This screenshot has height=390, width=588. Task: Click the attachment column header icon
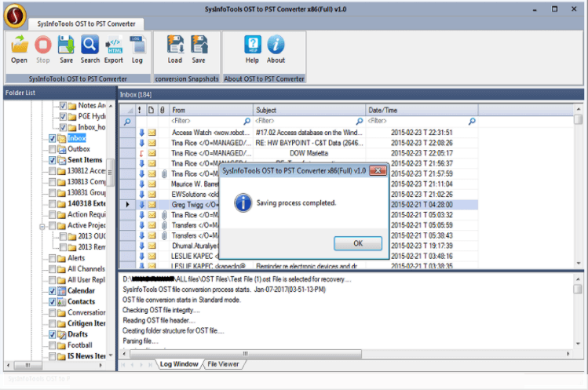click(x=162, y=110)
